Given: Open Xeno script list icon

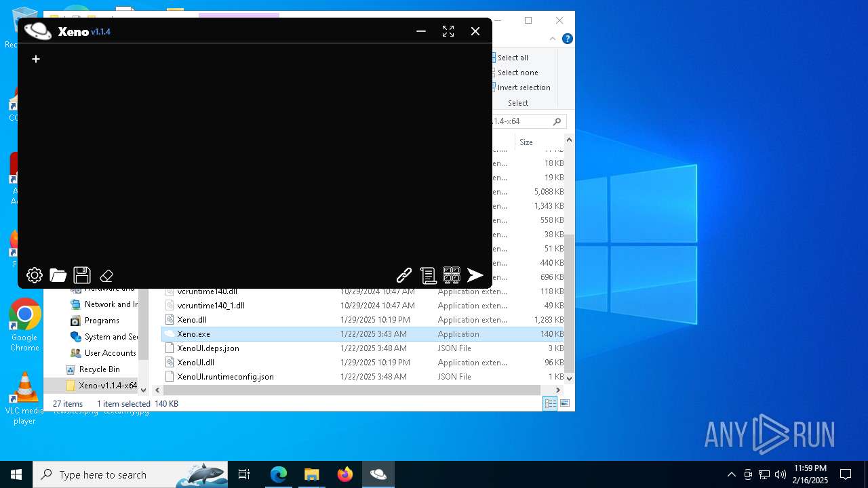Looking at the screenshot, I should pos(428,275).
